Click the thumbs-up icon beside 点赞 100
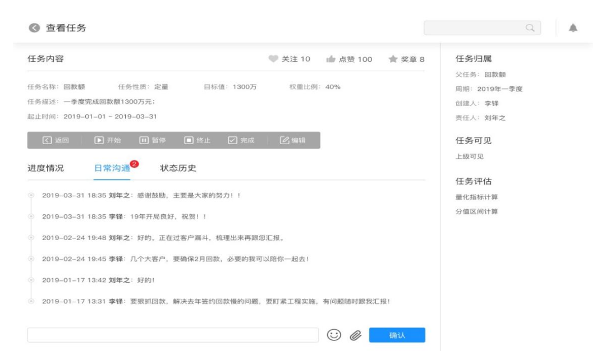 click(x=330, y=59)
